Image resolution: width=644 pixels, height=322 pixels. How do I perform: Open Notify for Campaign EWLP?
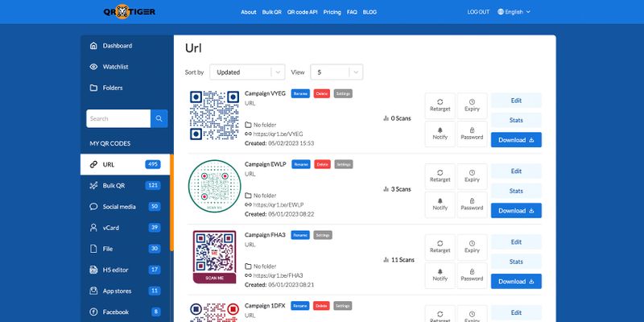[x=440, y=204]
